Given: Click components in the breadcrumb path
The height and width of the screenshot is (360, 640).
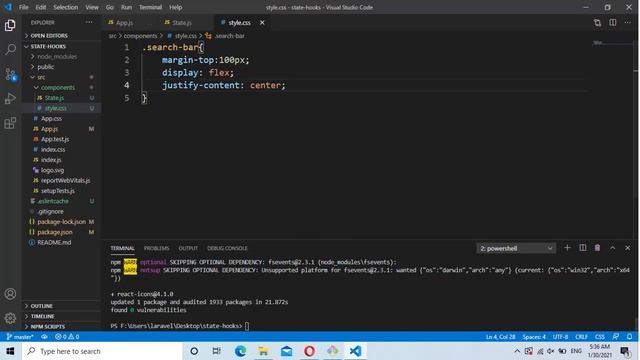Looking at the screenshot, I should (x=140, y=36).
